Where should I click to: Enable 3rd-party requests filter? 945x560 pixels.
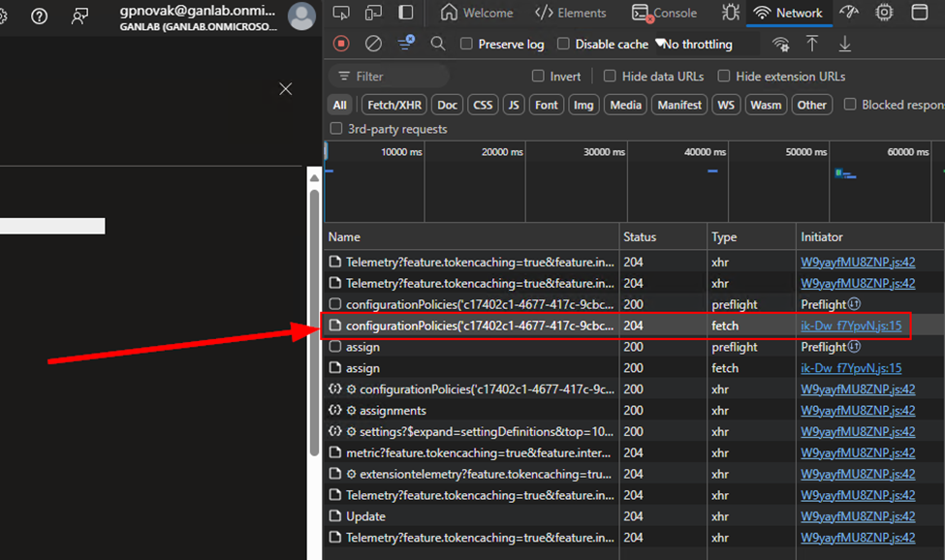(336, 129)
